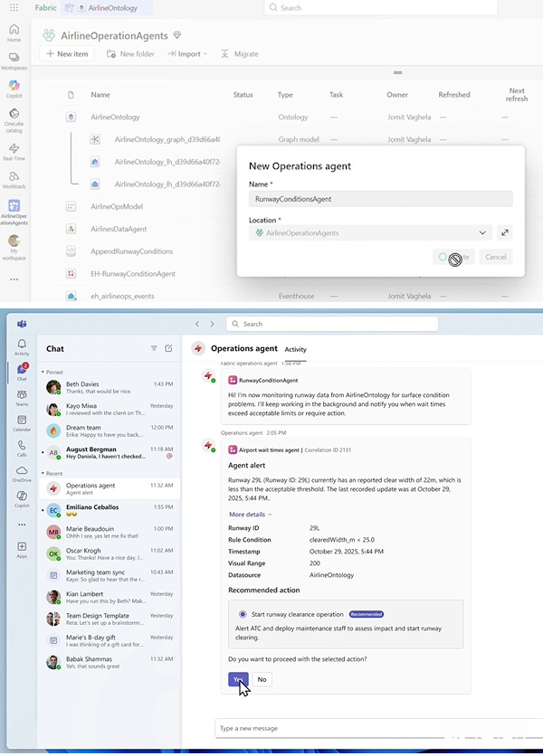Image resolution: width=543 pixels, height=756 pixels.
Task: Switch to the Activity tab in chat
Action: [295, 349]
